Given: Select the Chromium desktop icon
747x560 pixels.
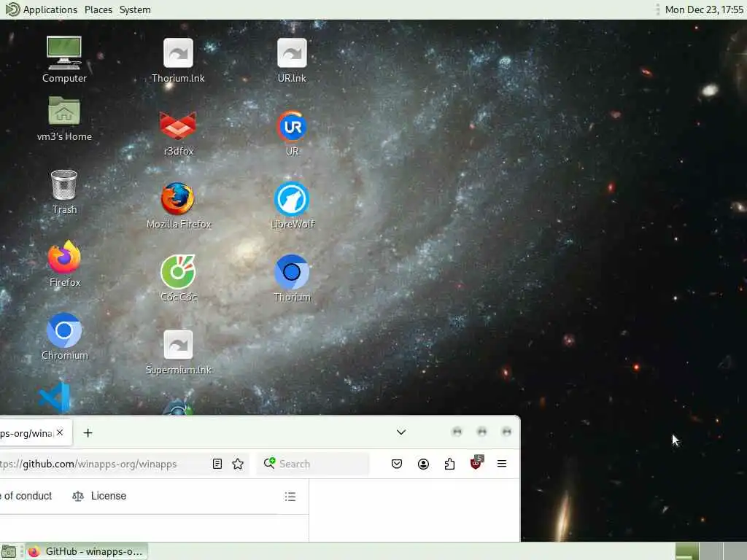Looking at the screenshot, I should pyautogui.click(x=64, y=337).
